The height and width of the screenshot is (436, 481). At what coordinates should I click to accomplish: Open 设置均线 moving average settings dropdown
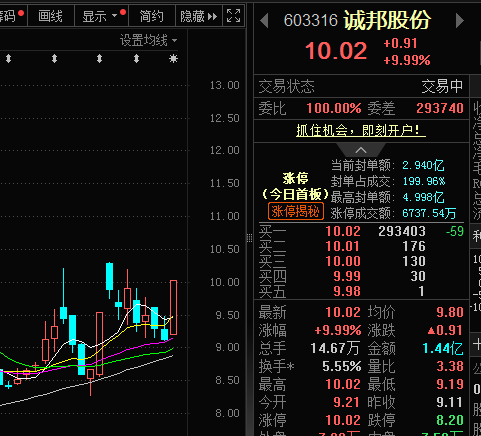[x=148, y=40]
